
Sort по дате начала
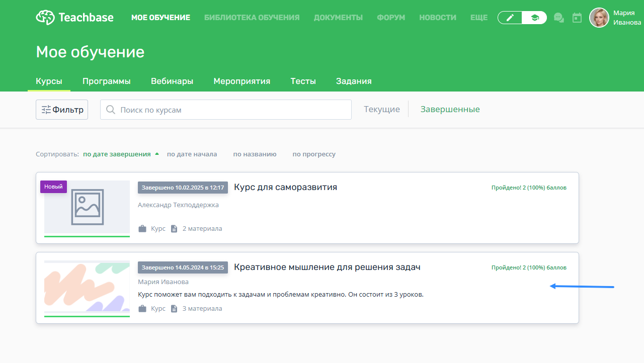point(192,154)
